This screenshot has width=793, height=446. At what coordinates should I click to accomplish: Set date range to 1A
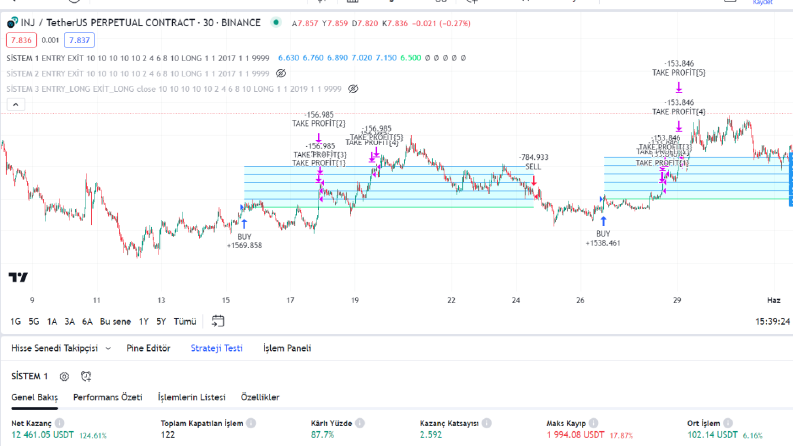pos(52,322)
